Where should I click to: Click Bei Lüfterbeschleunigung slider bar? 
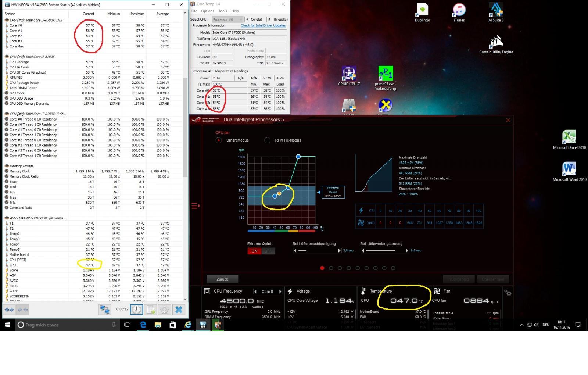(317, 251)
